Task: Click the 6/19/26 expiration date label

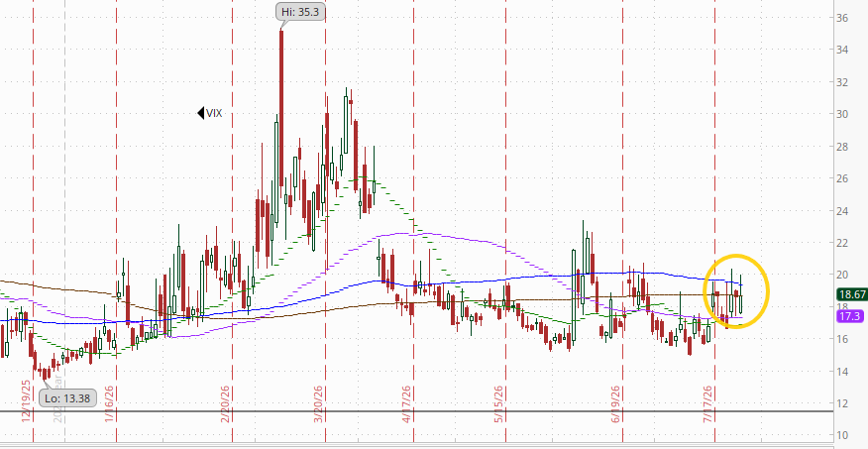Action: [x=616, y=404]
